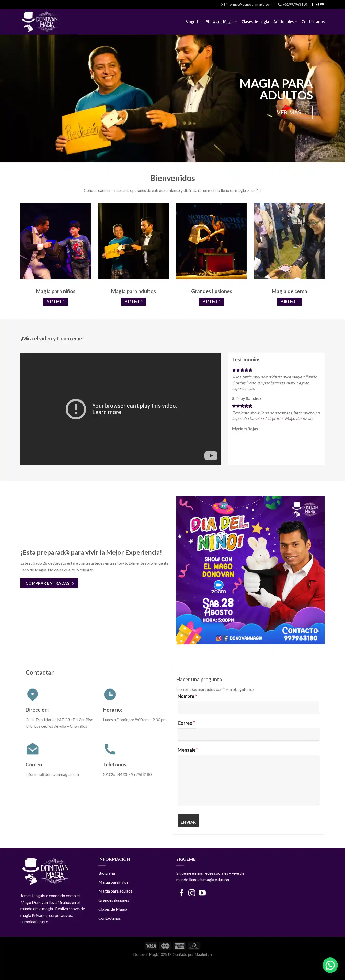
Task: Go to Contactanos in the navigation
Action: point(313,22)
